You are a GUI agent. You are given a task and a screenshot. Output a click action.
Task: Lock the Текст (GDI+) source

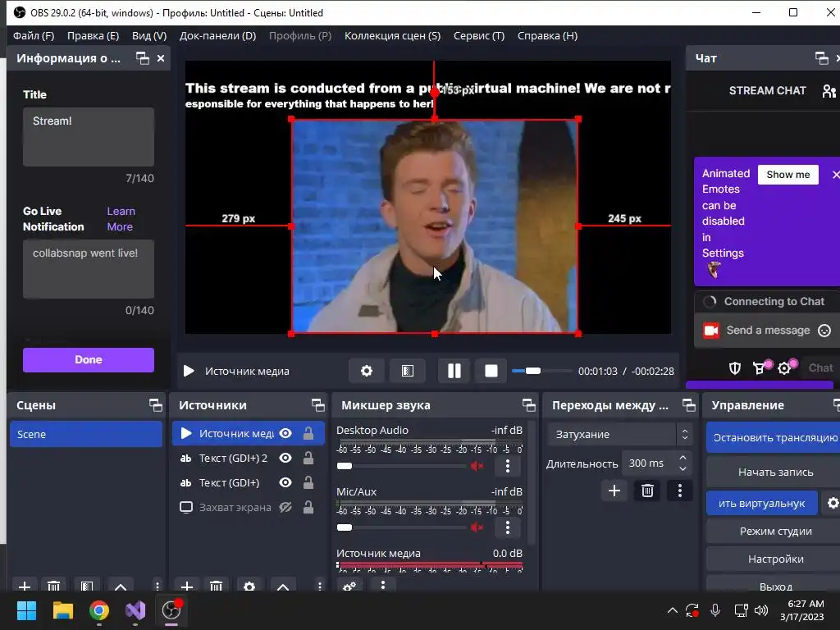click(x=308, y=482)
